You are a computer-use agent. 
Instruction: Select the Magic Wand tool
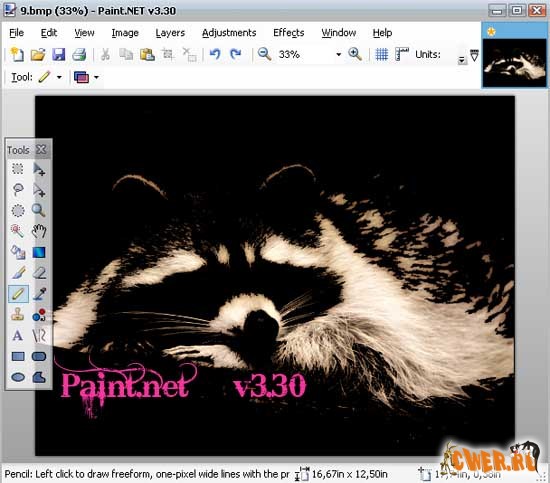click(18, 231)
